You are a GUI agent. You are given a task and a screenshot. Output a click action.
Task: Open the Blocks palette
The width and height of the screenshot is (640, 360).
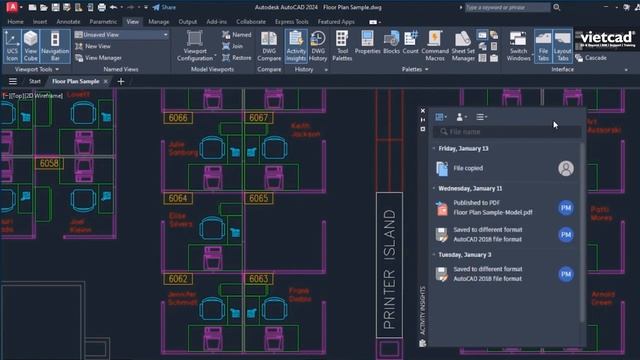point(391,43)
